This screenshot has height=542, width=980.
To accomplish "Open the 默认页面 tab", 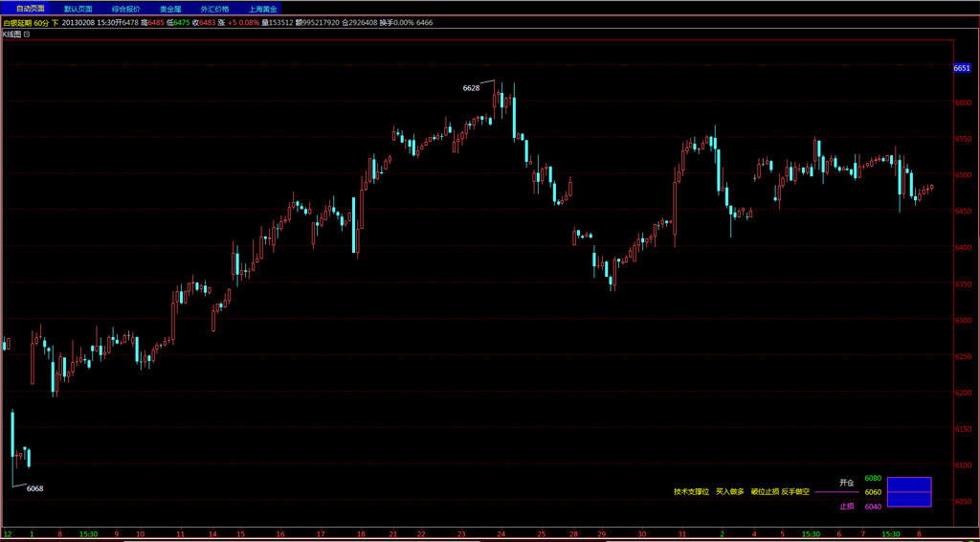I will pos(78,8).
